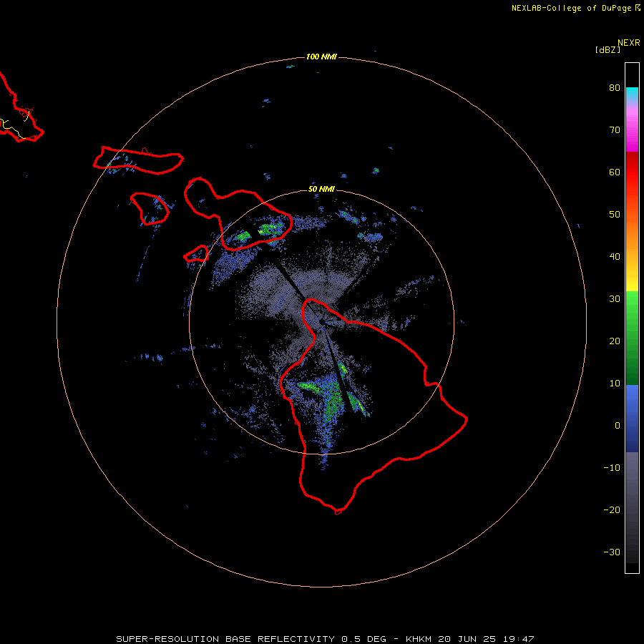Image resolution: width=644 pixels, height=644 pixels.
Task: Click the Super-Resolution Base Reflectivity caption
Action: pos(326,639)
